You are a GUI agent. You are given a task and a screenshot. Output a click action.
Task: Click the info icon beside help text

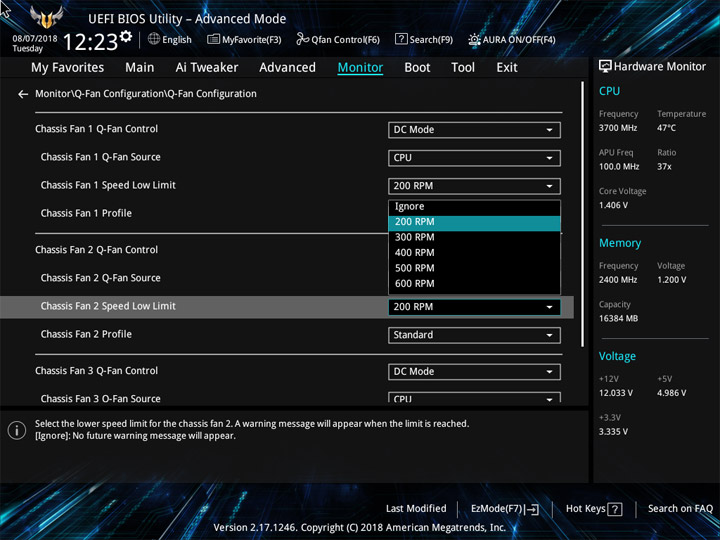17,430
